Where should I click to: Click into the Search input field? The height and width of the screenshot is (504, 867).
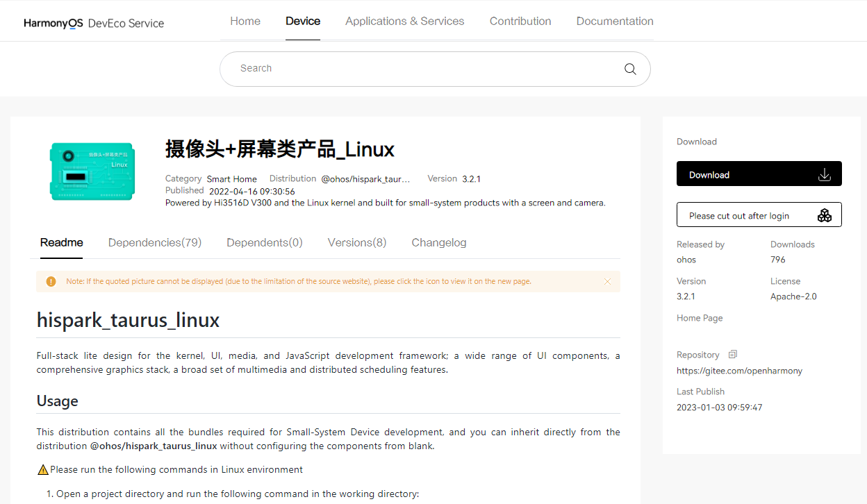click(x=417, y=69)
